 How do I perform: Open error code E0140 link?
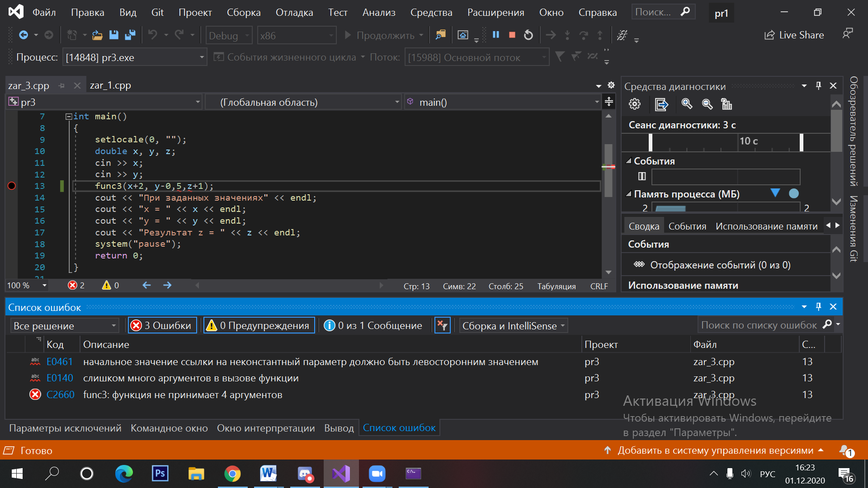point(60,378)
